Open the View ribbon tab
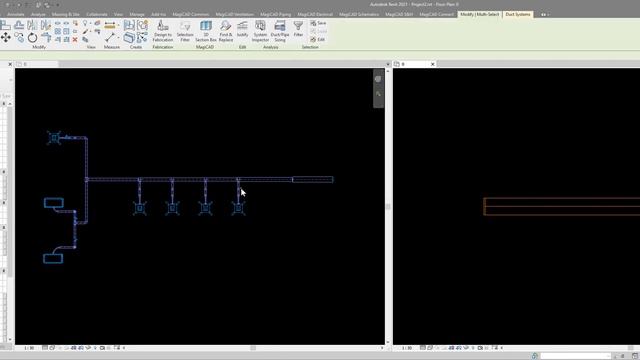 pos(118,14)
